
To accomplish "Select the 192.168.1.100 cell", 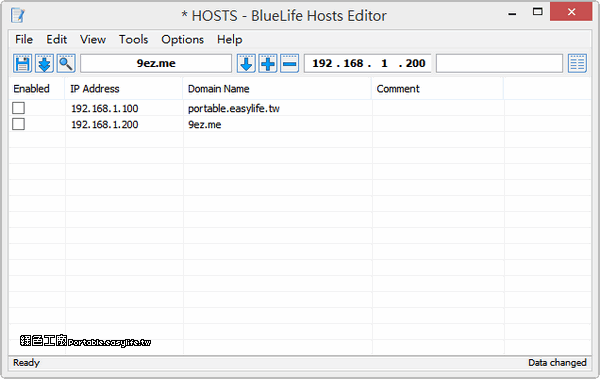I will pos(105,108).
